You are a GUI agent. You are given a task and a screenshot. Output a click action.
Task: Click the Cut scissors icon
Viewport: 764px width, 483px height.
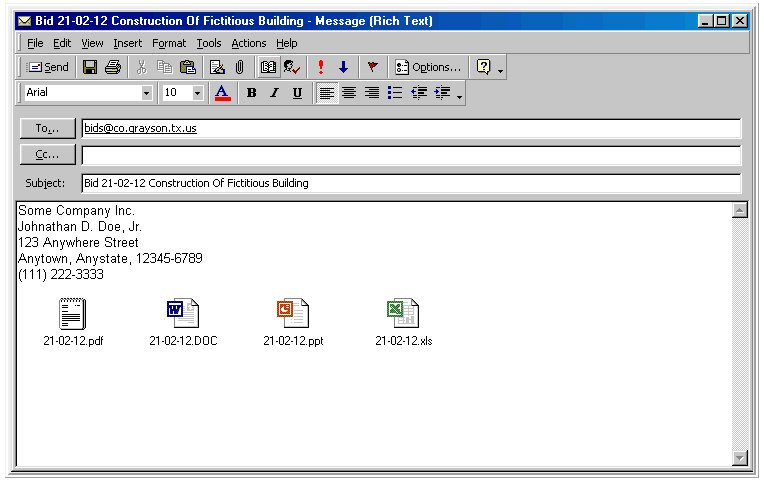point(142,67)
